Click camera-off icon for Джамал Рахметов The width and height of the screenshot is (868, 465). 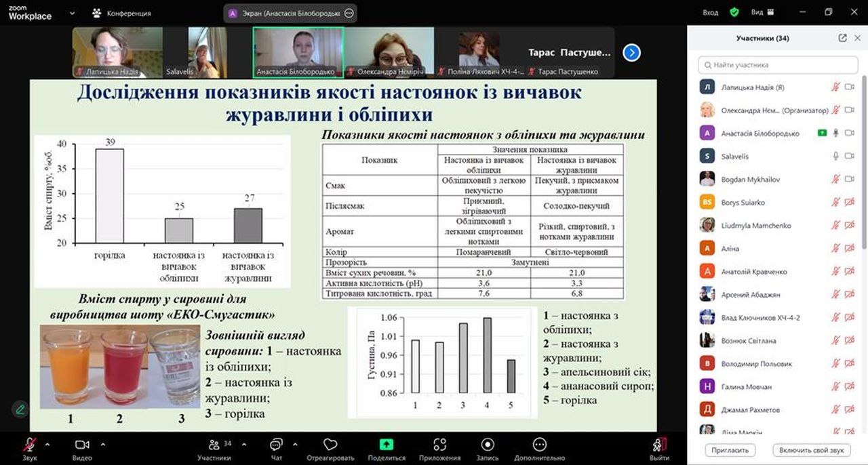[849, 410]
